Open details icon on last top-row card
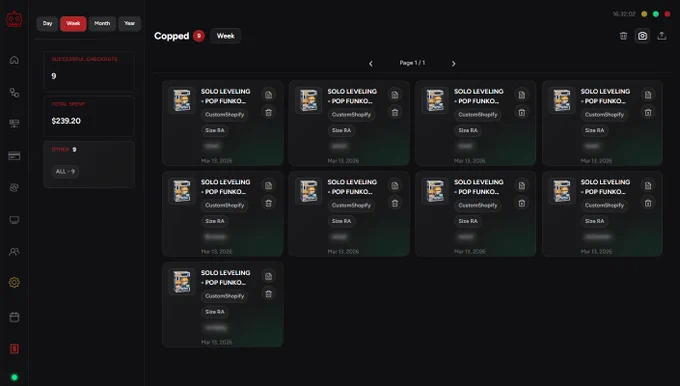Screen dimensions: 680x386 pos(648,95)
